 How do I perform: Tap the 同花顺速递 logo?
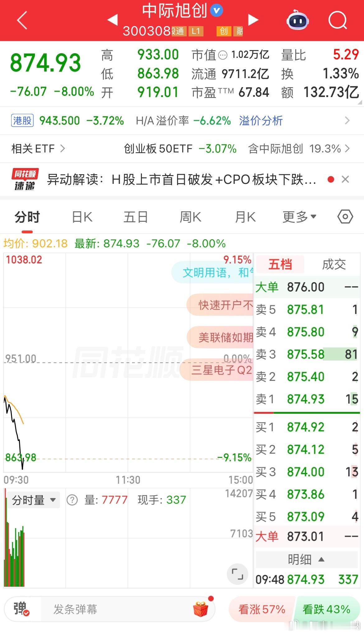pyautogui.click(x=25, y=179)
